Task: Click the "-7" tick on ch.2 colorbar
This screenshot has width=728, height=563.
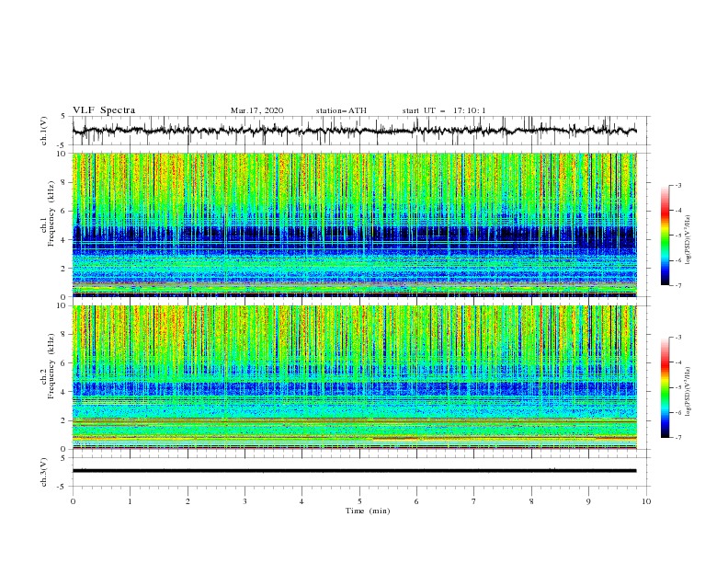Action: click(x=677, y=438)
